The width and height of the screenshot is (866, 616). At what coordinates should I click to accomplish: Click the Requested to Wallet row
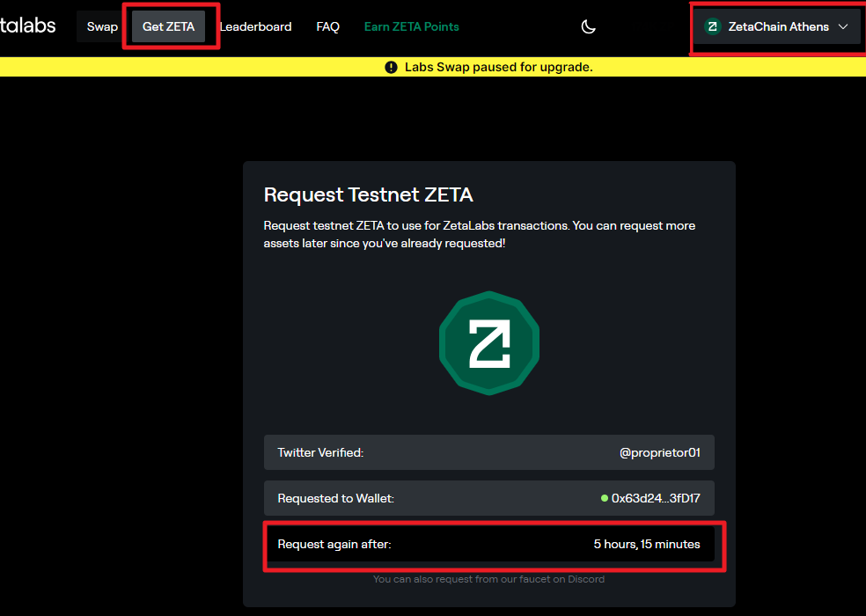[488, 498]
